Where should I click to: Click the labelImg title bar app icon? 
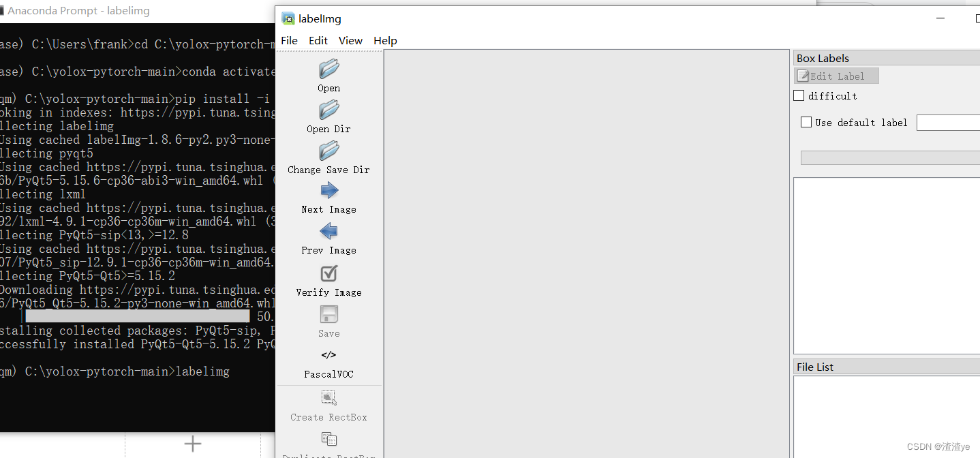coord(289,19)
